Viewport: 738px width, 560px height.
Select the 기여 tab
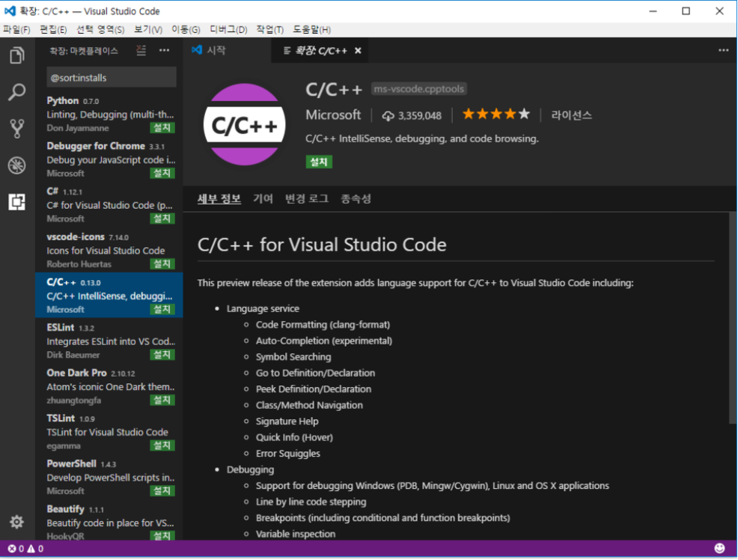tap(263, 198)
